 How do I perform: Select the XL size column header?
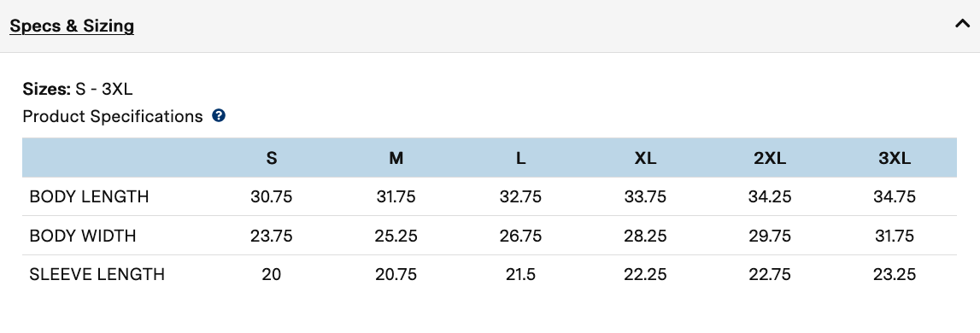point(645,158)
